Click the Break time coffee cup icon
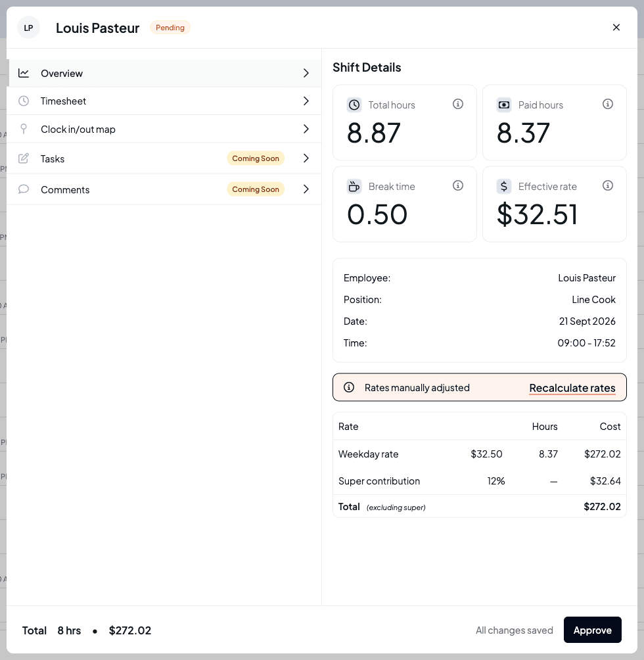644x660 pixels. [354, 186]
